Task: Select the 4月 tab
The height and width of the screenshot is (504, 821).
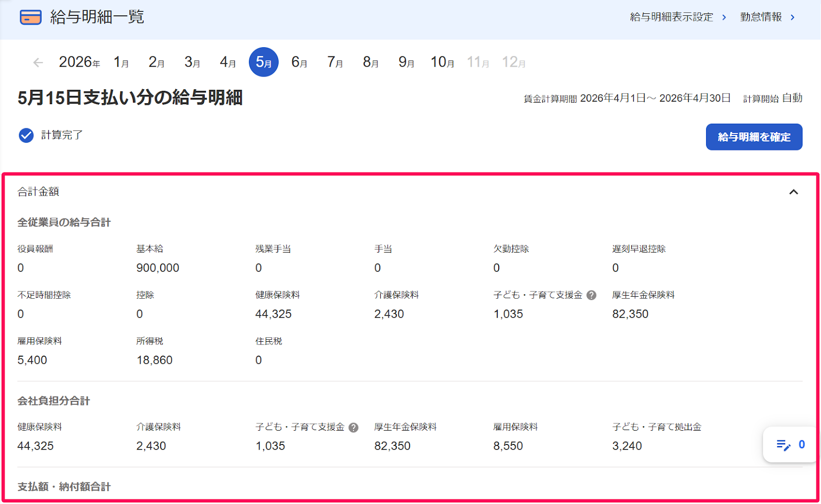Action: [228, 63]
